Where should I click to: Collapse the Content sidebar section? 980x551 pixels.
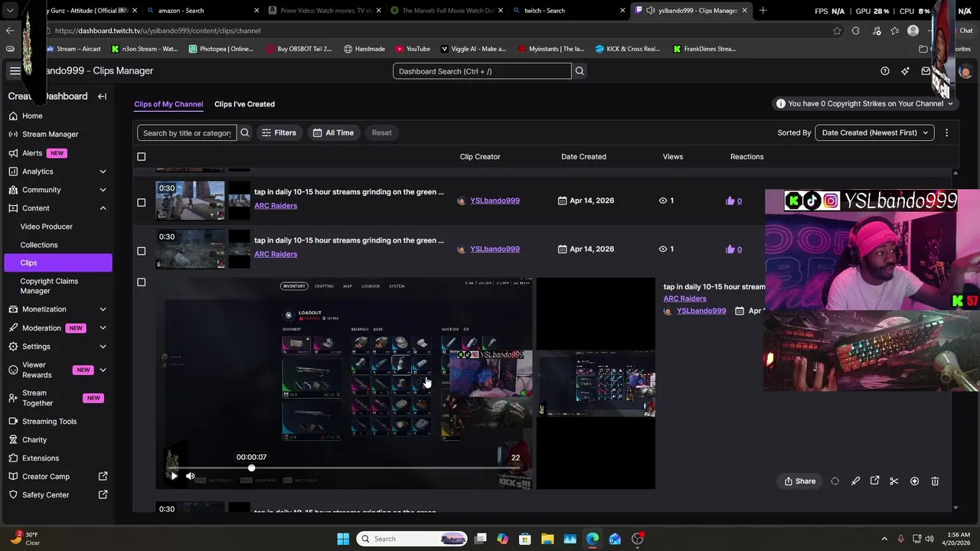point(103,208)
